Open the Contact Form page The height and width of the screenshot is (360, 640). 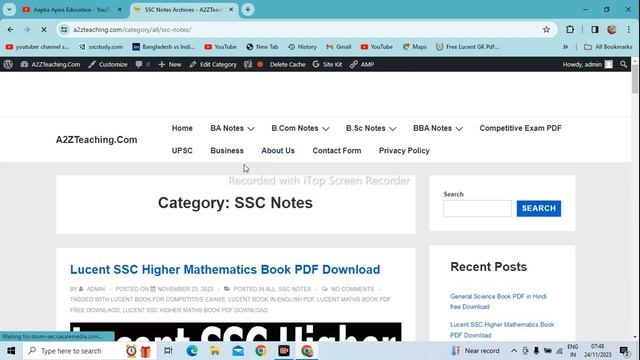pos(337,151)
